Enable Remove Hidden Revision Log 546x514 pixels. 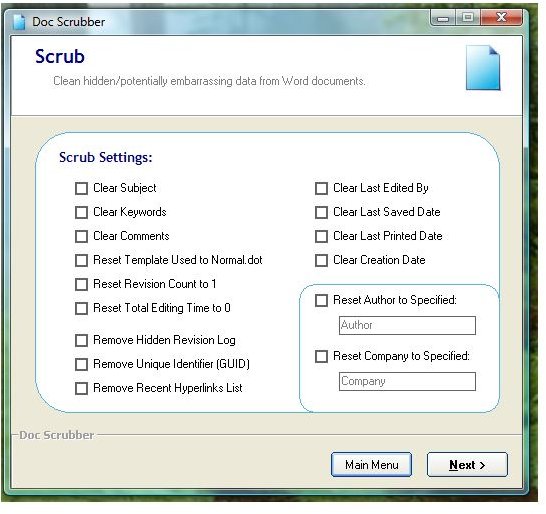click(x=81, y=341)
